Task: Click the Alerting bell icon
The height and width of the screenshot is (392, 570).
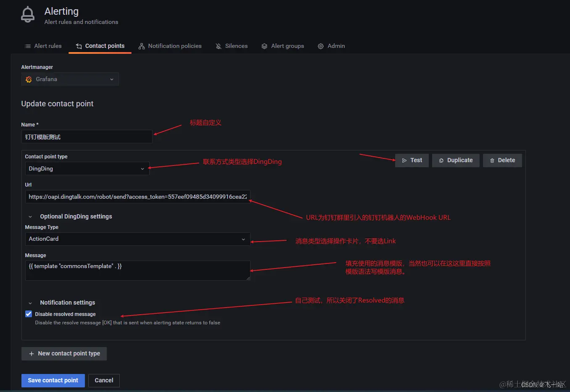Action: [x=28, y=15]
